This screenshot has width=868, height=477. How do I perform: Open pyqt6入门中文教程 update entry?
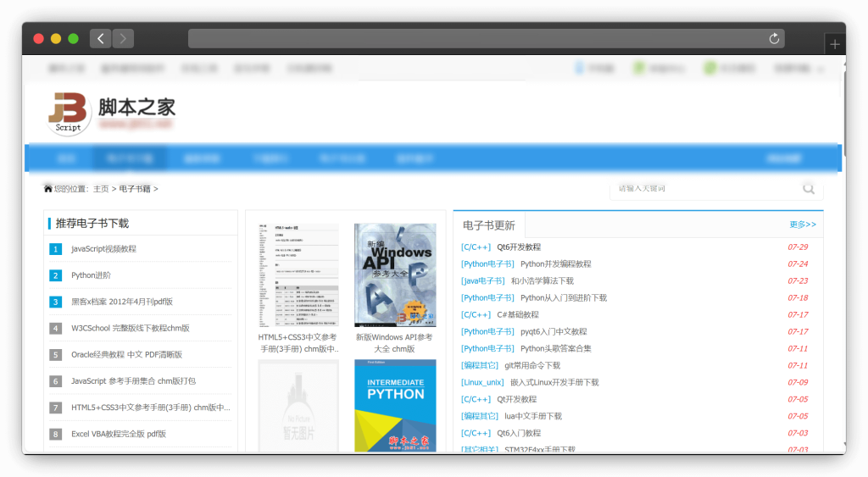click(554, 331)
